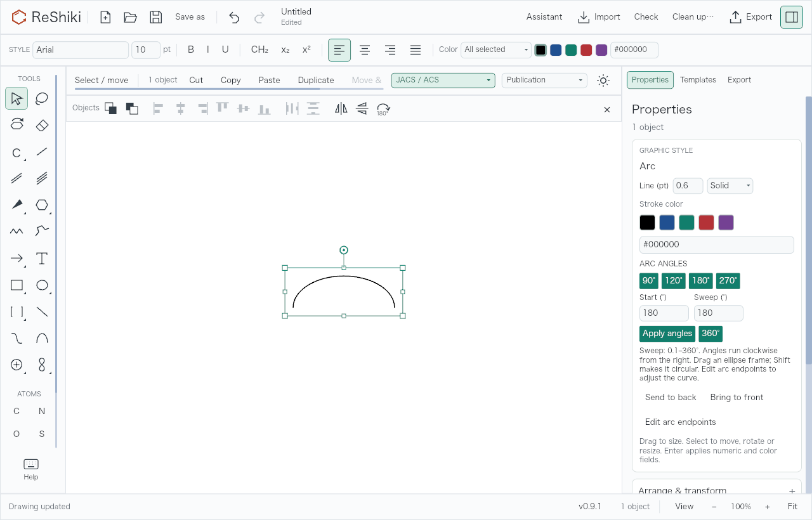Click Edit arc endpoints
This screenshot has width=812, height=520.
[681, 422]
